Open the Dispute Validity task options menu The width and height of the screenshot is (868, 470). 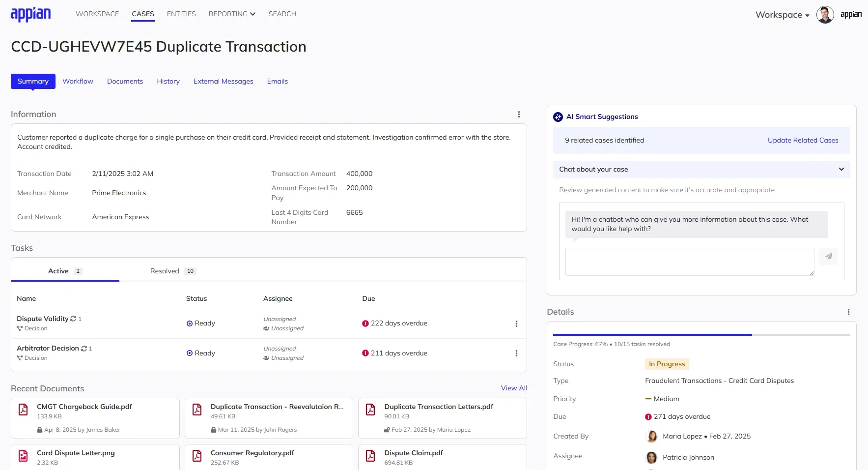[x=516, y=323]
